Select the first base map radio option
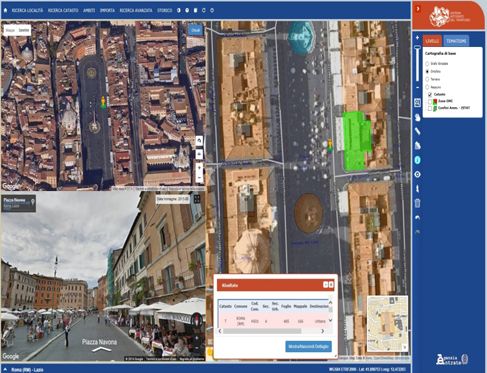 coord(427,63)
